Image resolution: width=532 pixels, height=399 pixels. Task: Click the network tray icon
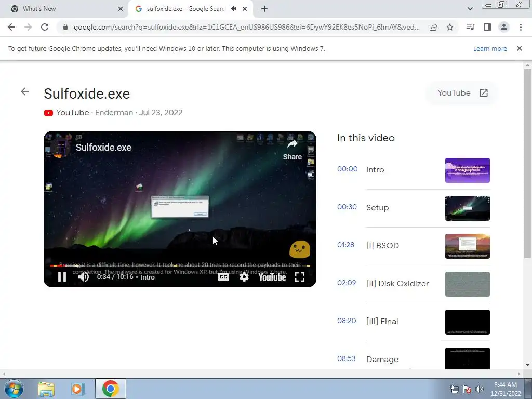coord(454,389)
